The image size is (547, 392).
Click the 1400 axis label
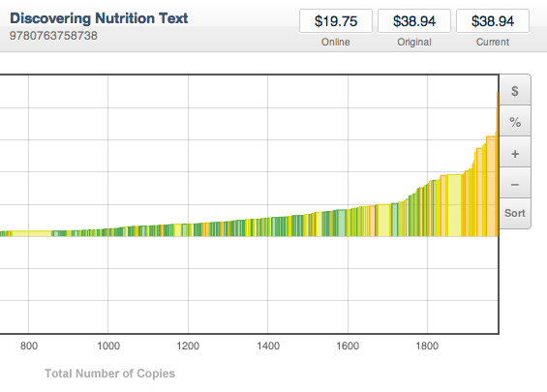pos(268,346)
